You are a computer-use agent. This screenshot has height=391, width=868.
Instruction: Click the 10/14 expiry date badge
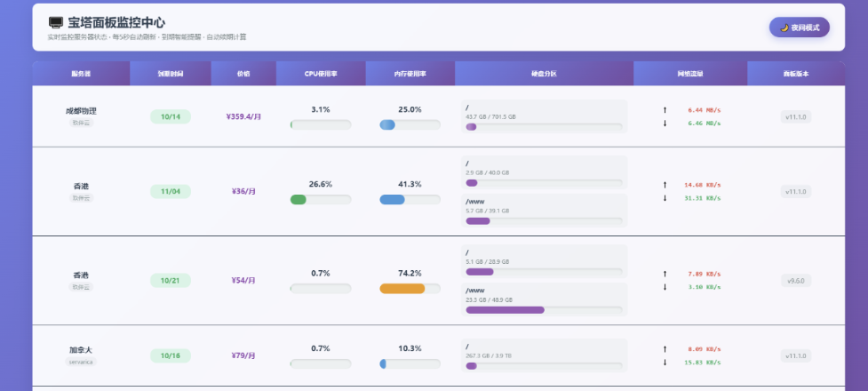(171, 116)
